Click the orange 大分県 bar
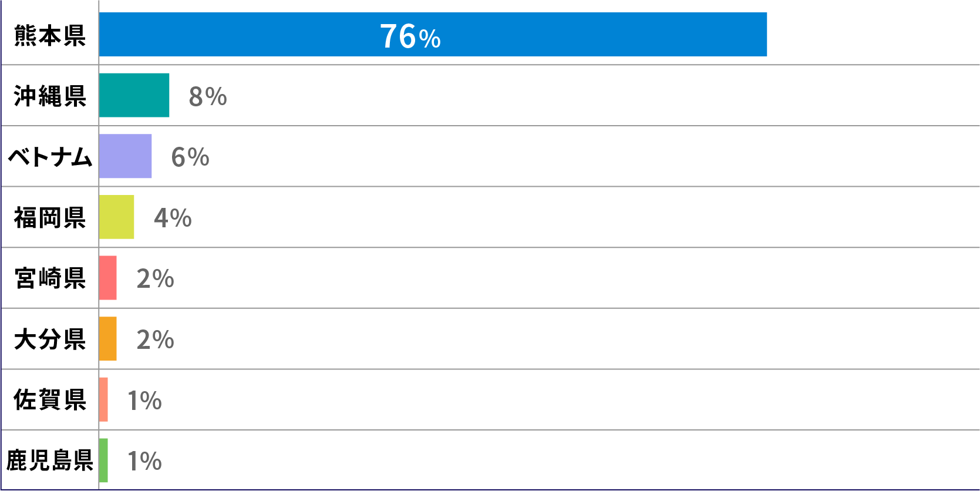This screenshot has width=980, height=491. click(x=107, y=339)
